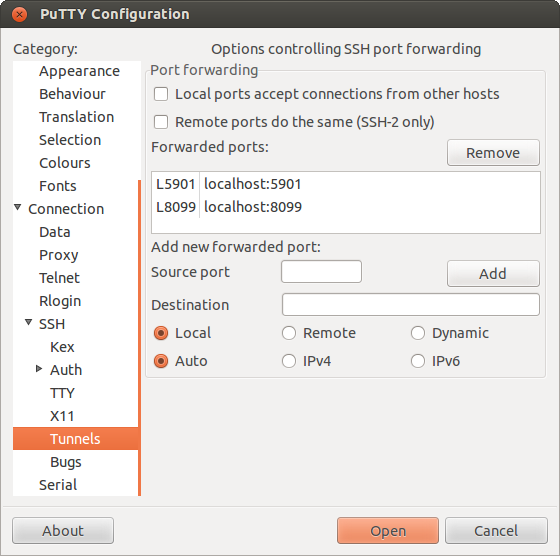560x556 pixels.
Task: Open the session with Open button
Action: click(388, 531)
